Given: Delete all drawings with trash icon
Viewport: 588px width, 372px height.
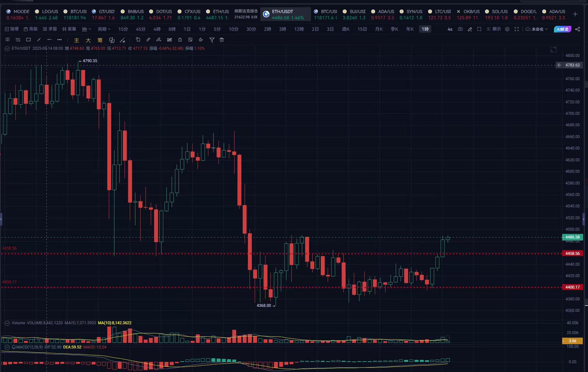Looking at the screenshot, I should pos(222,40).
